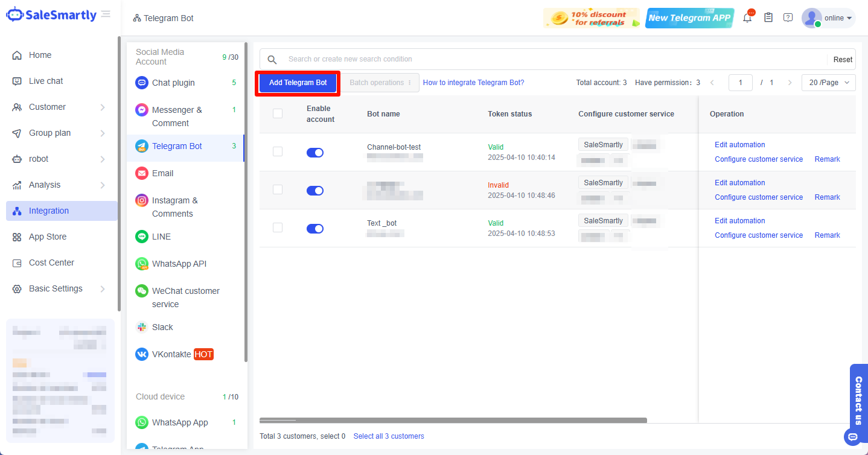Open How to integrate Telegram Bot link
The image size is (868, 455).
pos(473,83)
